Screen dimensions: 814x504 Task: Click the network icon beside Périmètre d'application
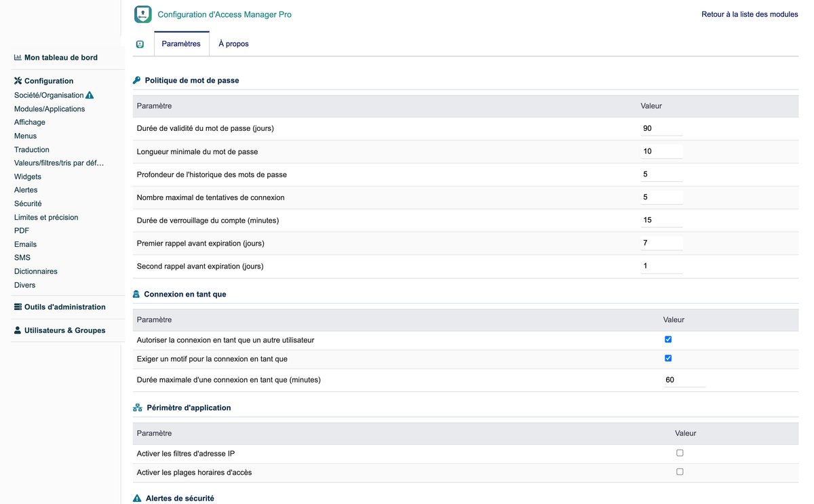coord(138,408)
